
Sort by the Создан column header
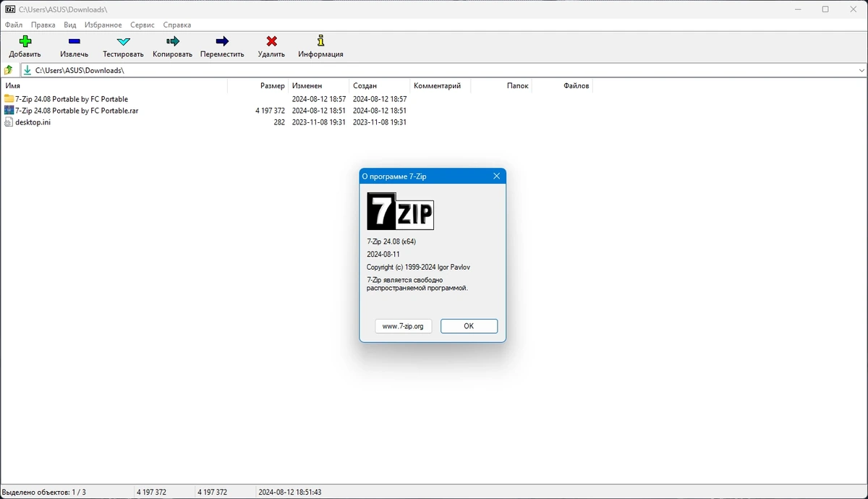(x=379, y=85)
